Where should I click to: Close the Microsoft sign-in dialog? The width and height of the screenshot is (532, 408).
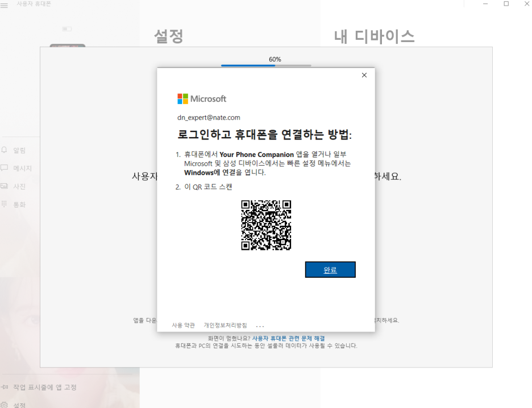point(364,75)
